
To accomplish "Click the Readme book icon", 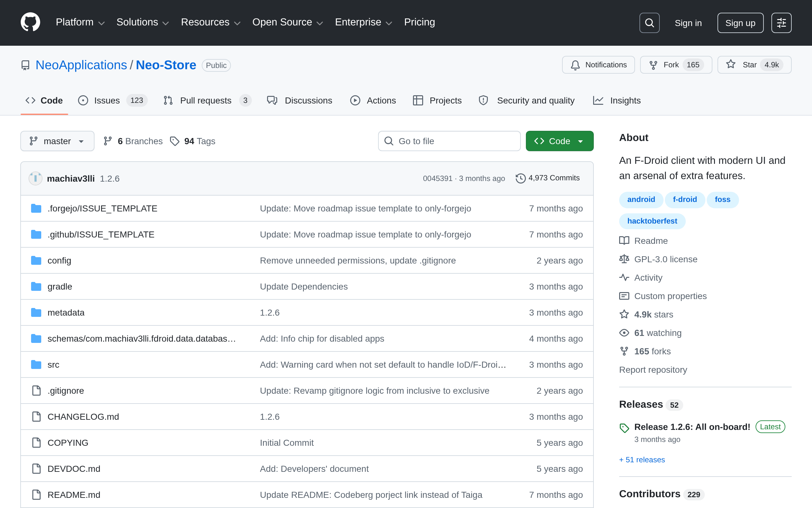I will (x=624, y=241).
